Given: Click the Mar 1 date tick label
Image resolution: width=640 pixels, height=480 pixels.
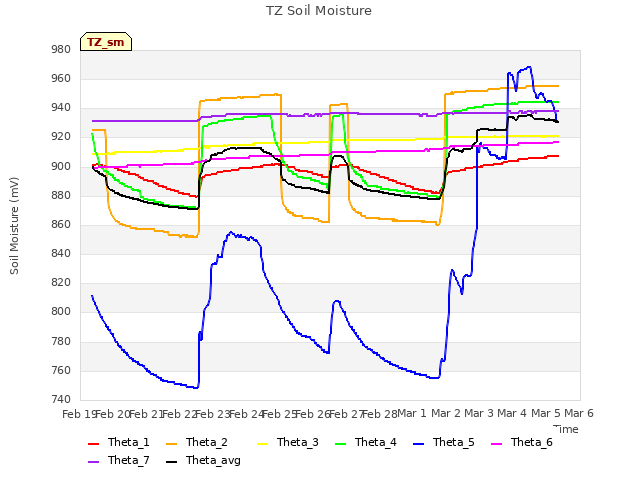Looking at the screenshot, I should point(412,413).
